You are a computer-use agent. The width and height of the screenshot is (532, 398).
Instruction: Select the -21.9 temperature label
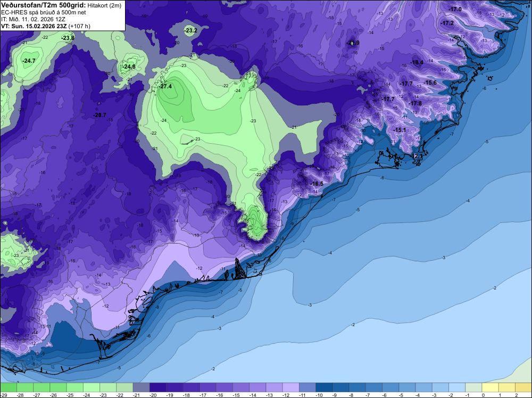353,43
